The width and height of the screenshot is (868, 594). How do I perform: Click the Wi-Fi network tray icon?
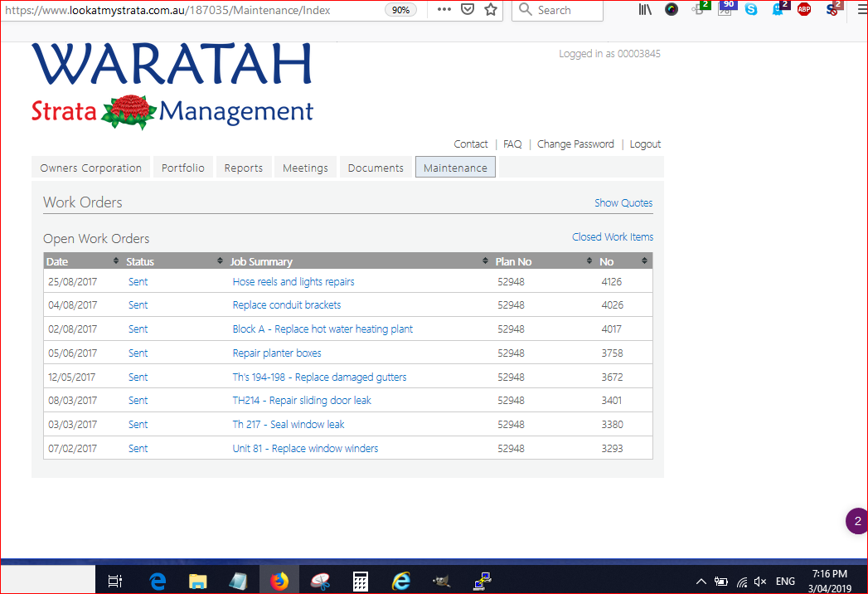pyautogui.click(x=742, y=582)
